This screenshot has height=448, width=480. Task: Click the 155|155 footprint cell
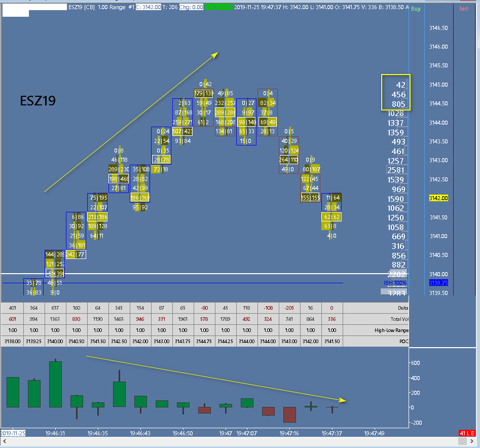pyautogui.click(x=310, y=198)
